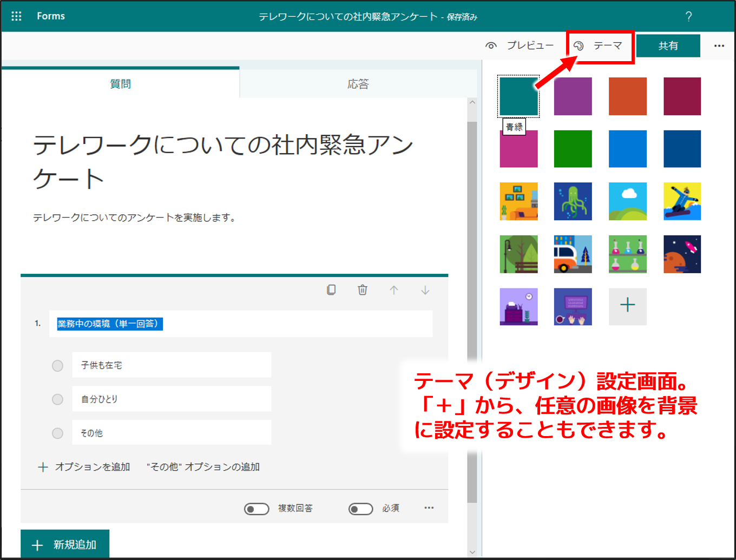Open more form settings ellipsis at top right
This screenshot has width=736, height=560.
(719, 46)
